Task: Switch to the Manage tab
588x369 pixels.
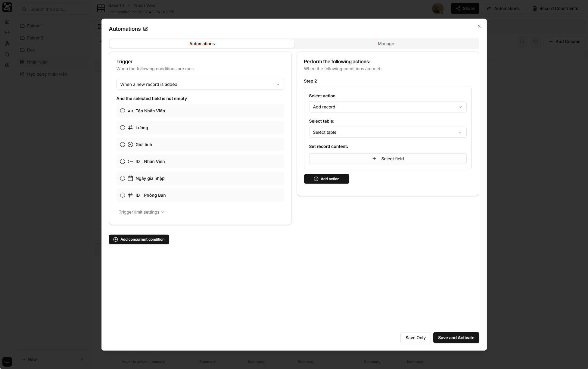Action: (x=386, y=44)
